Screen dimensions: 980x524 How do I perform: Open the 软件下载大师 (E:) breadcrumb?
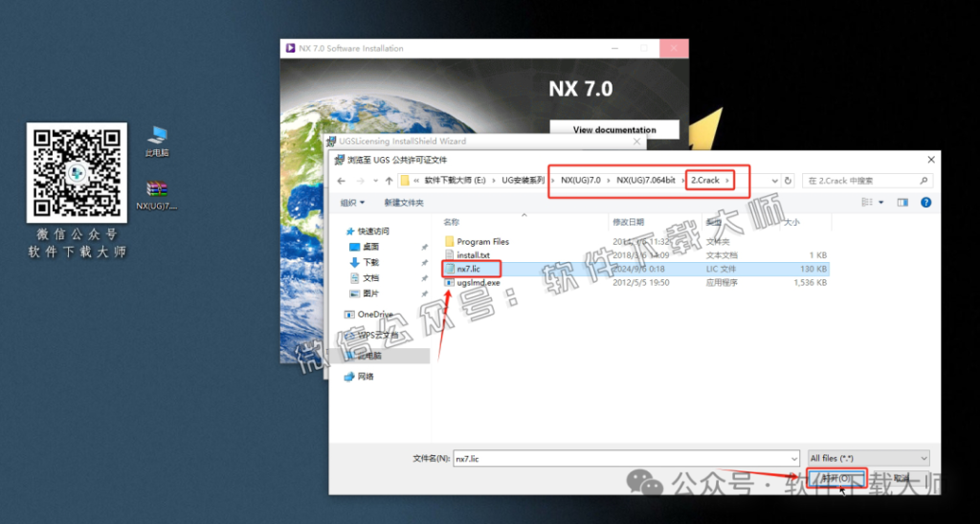click(455, 181)
